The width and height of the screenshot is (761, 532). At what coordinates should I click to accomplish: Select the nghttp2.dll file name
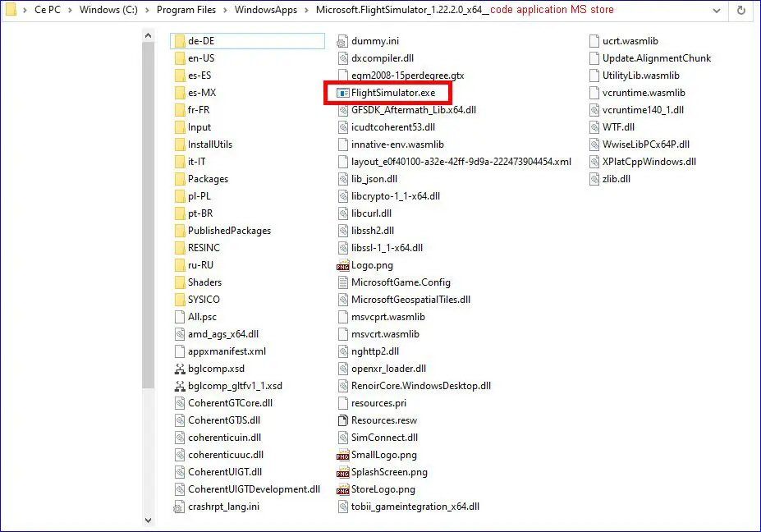click(x=374, y=351)
